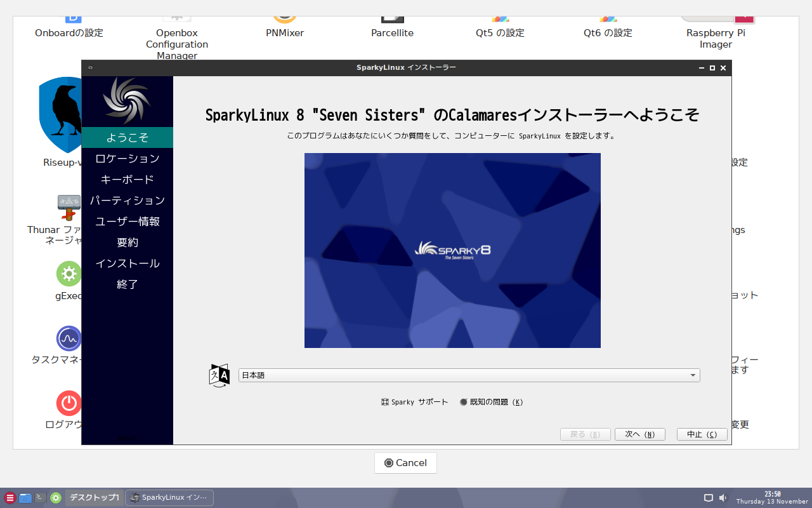
Task: Open the Sparky サポート link
Action: (x=415, y=402)
